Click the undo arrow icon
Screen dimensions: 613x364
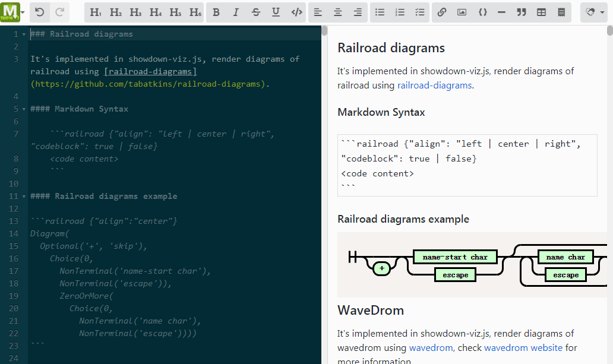40,12
